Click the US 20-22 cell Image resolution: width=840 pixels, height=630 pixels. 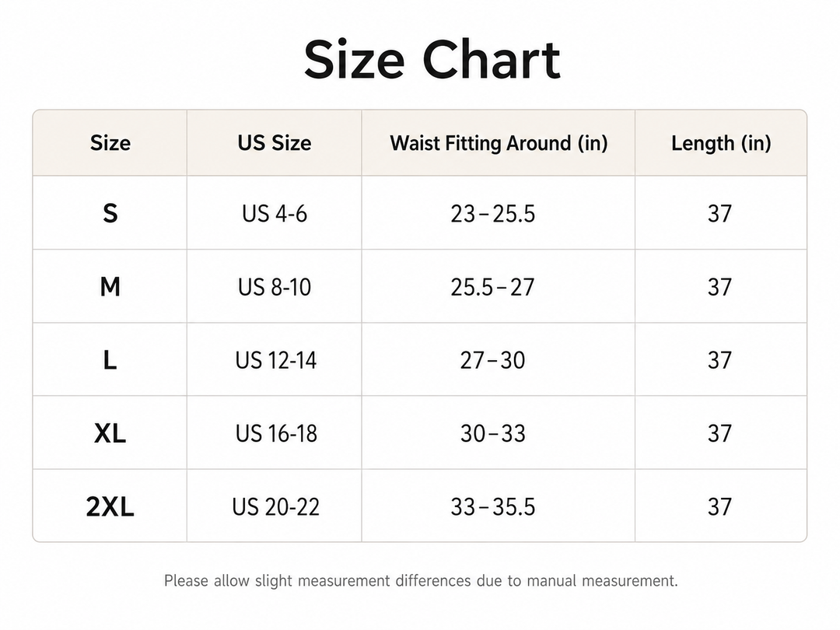click(x=275, y=507)
